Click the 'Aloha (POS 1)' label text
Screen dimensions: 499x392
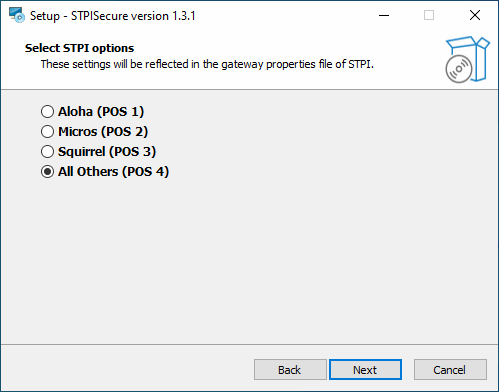click(101, 112)
